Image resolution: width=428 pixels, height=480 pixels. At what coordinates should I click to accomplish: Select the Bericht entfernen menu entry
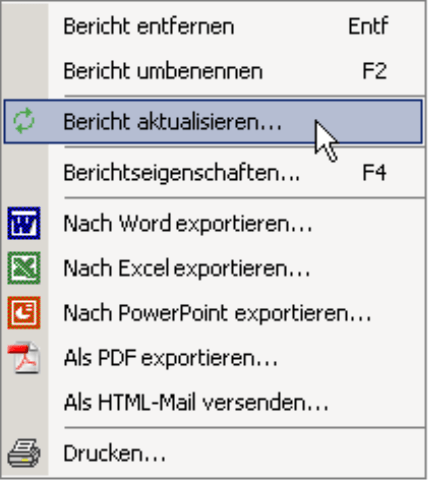click(213, 26)
